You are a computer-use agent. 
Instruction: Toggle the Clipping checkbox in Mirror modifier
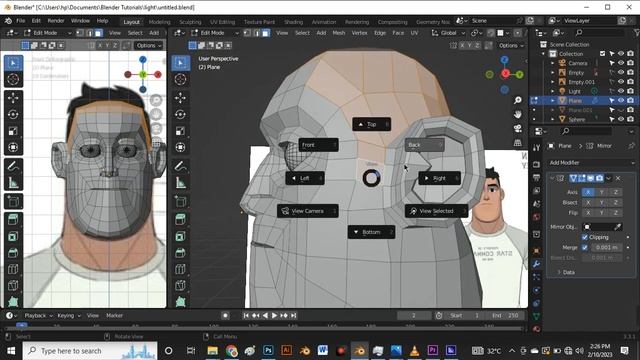pyautogui.click(x=584, y=237)
